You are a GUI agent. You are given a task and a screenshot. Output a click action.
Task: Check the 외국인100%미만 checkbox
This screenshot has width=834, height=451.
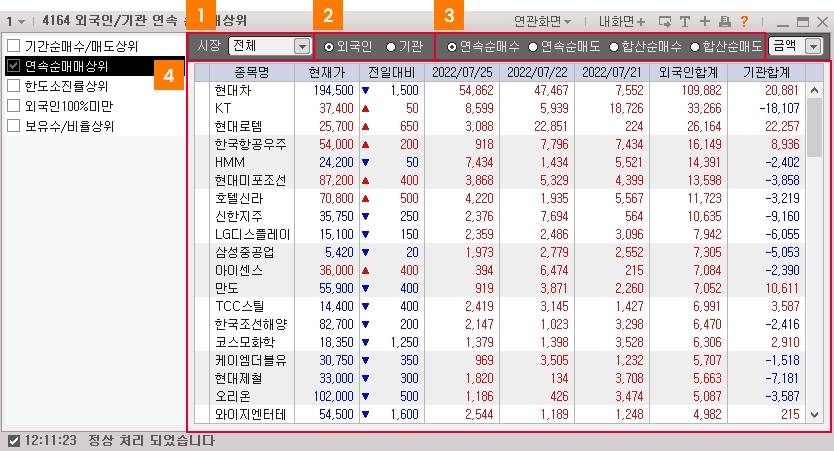point(13,106)
